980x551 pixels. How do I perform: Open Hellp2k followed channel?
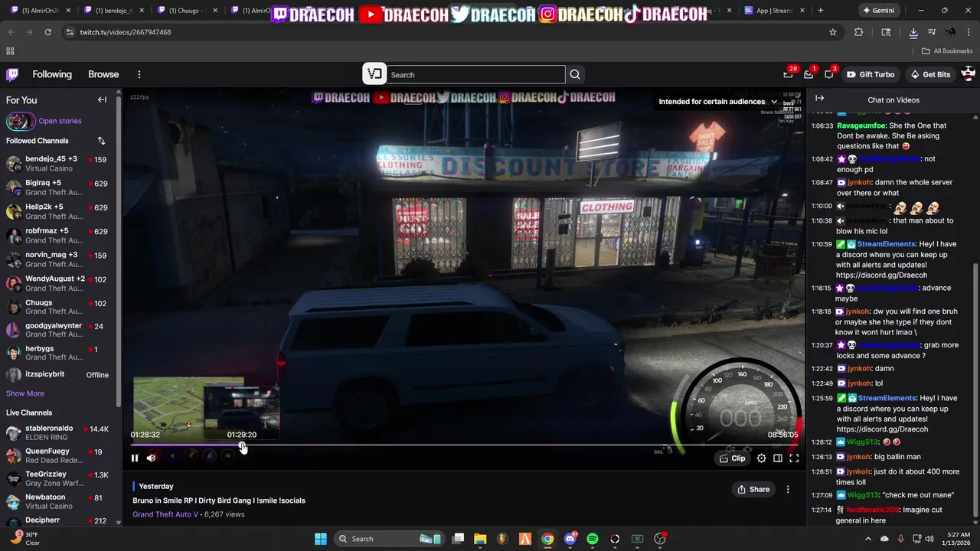pyautogui.click(x=59, y=211)
